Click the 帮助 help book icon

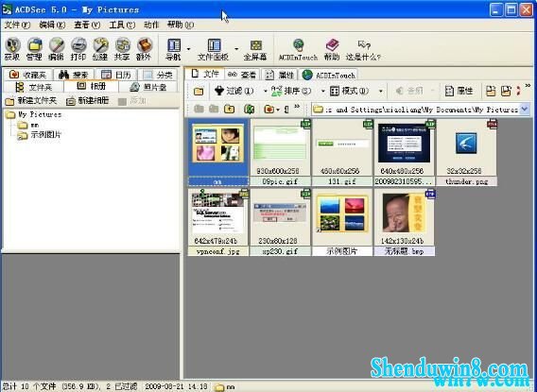click(x=332, y=50)
